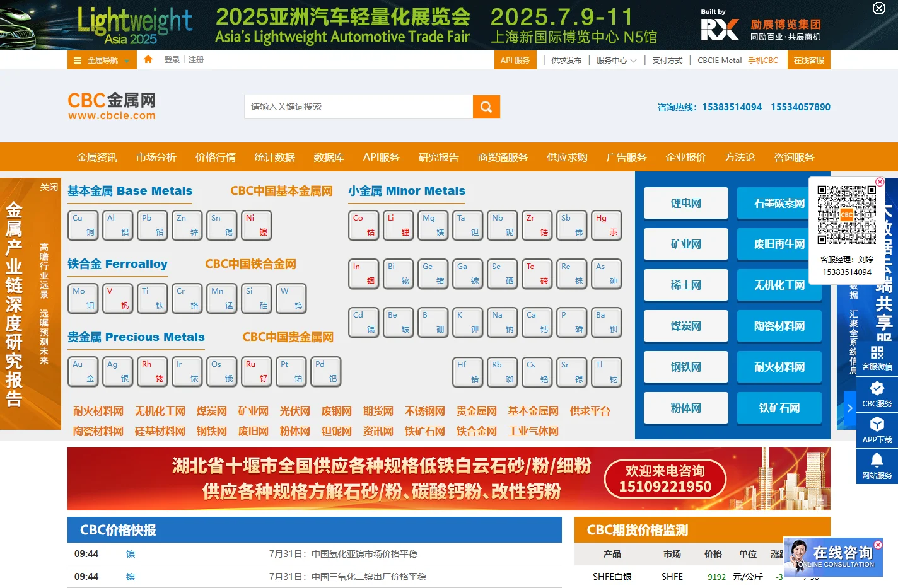Open the 金属资讯 nav menu

coord(97,157)
